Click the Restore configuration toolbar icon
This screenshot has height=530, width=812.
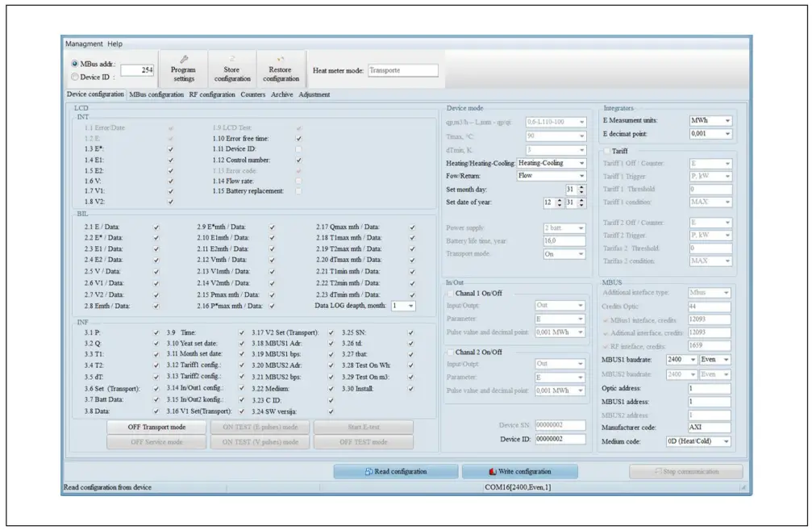click(281, 59)
